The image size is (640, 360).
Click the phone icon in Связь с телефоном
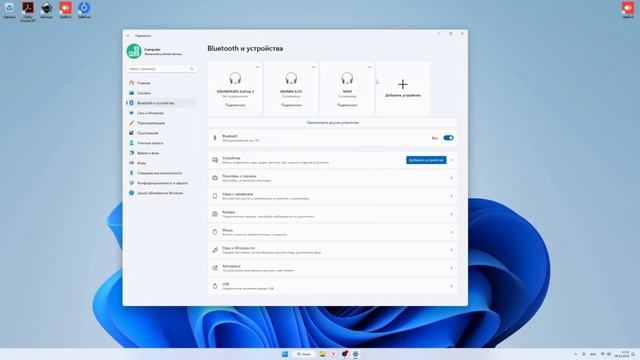[215, 196]
